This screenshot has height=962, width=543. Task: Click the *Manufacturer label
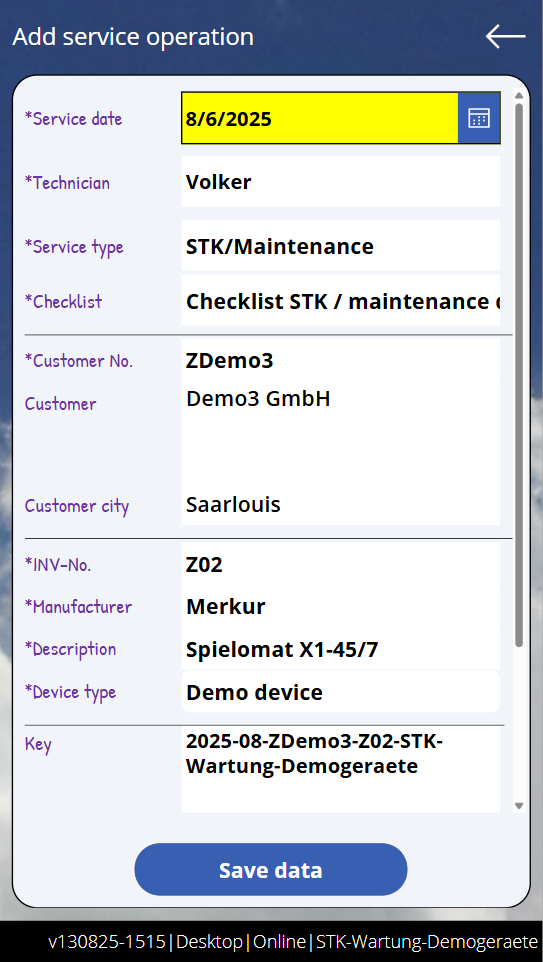pyautogui.click(x=78, y=607)
